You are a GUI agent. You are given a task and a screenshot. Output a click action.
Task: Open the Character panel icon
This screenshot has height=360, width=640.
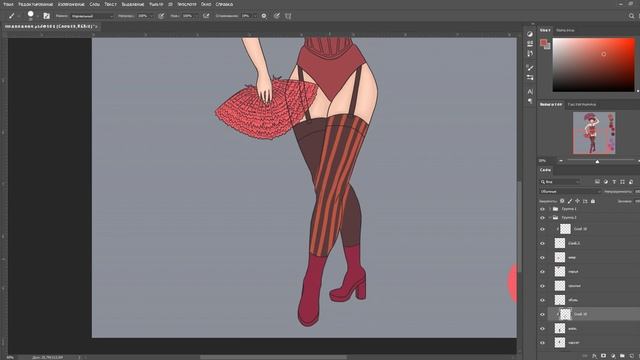click(530, 91)
